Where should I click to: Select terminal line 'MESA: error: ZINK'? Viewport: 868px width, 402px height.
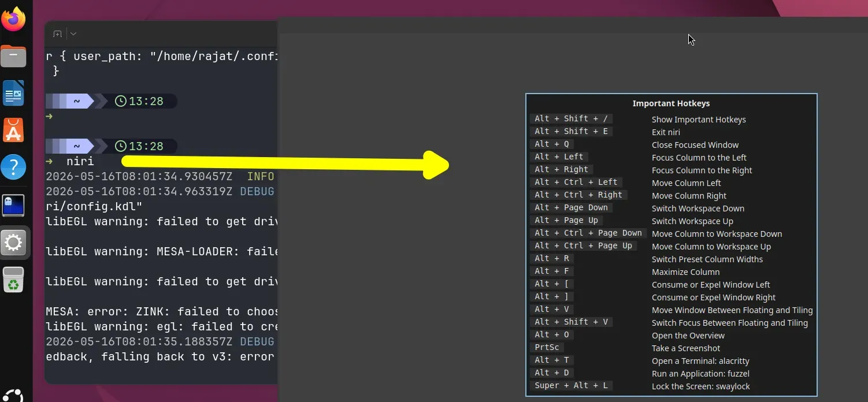click(x=162, y=311)
